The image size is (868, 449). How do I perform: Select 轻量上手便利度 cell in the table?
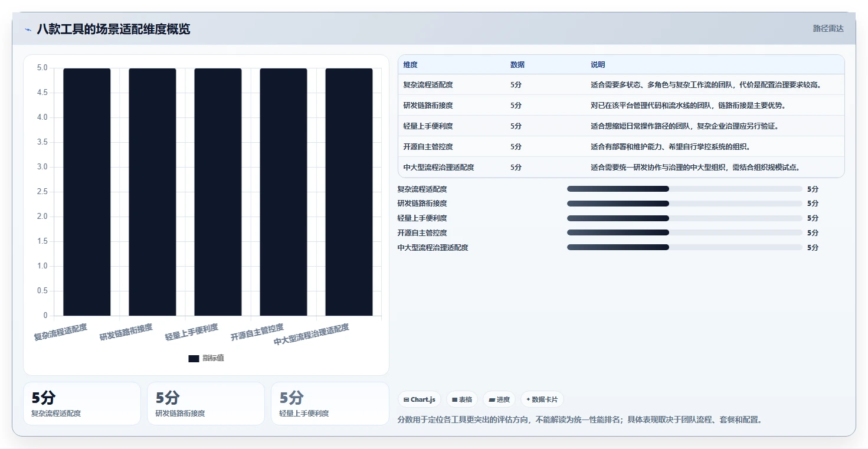point(428,126)
